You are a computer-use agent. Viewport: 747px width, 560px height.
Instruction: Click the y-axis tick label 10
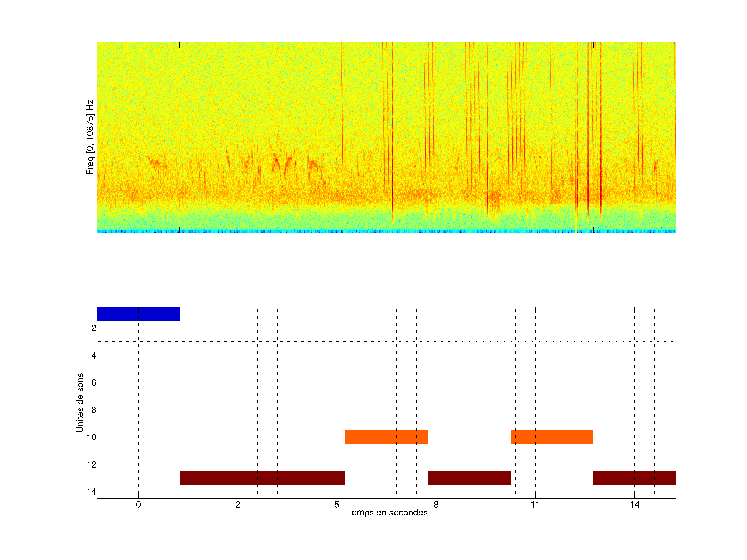(x=92, y=437)
